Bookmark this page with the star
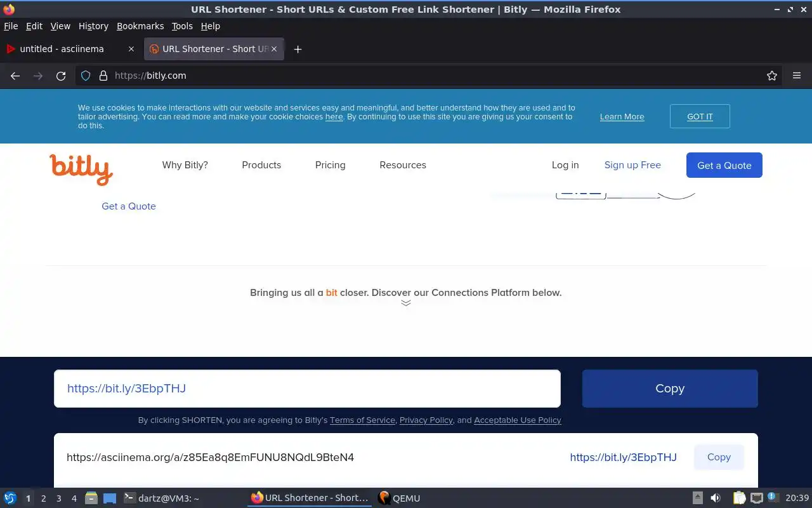The image size is (812, 508). click(772, 76)
